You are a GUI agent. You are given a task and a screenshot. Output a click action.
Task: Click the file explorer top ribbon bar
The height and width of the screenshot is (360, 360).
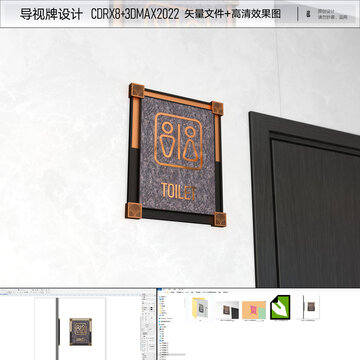tap(259, 292)
